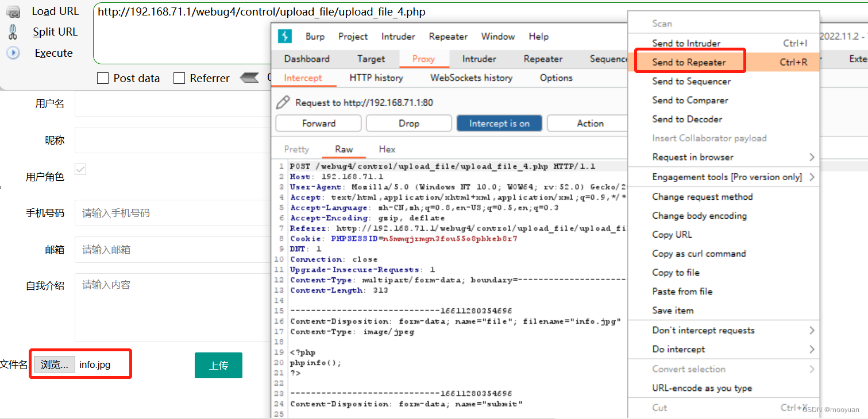Enable the Post data checkbox
This screenshot has width=868, height=419.
(x=103, y=78)
